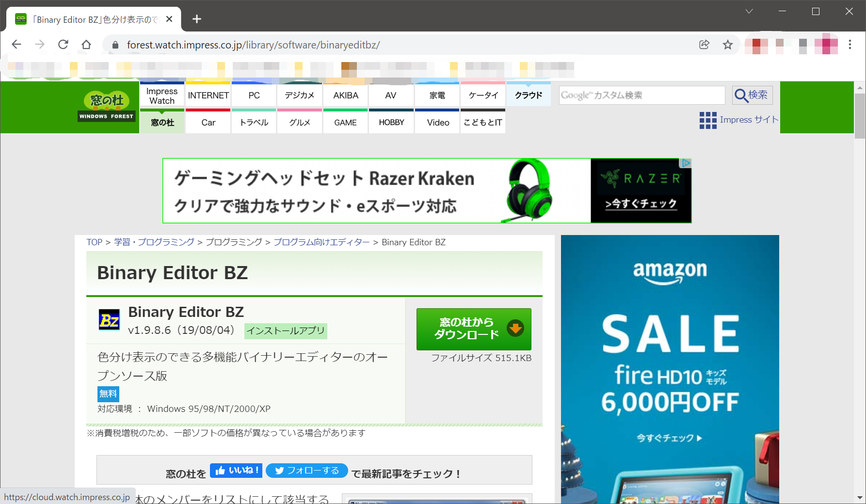
Task: Open the AKIBA site tab
Action: (346, 95)
